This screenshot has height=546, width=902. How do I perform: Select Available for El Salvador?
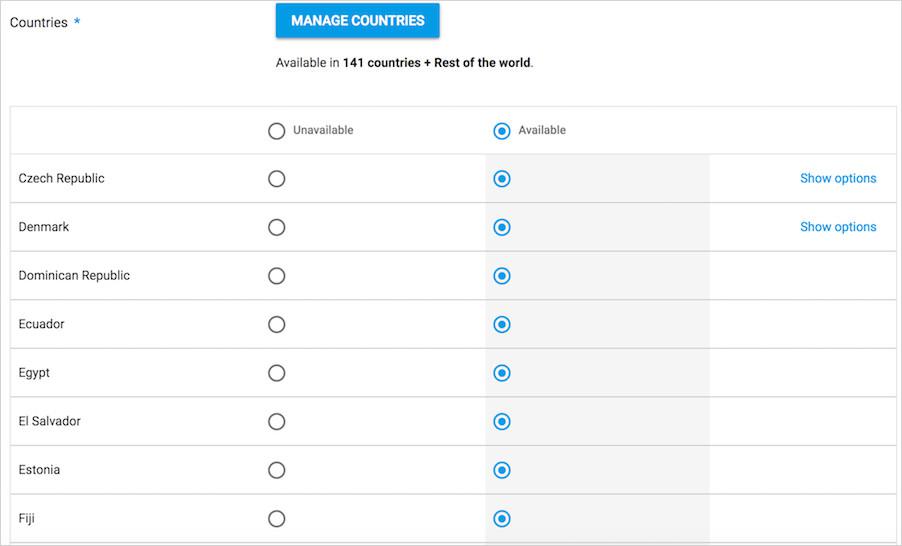[x=502, y=422]
